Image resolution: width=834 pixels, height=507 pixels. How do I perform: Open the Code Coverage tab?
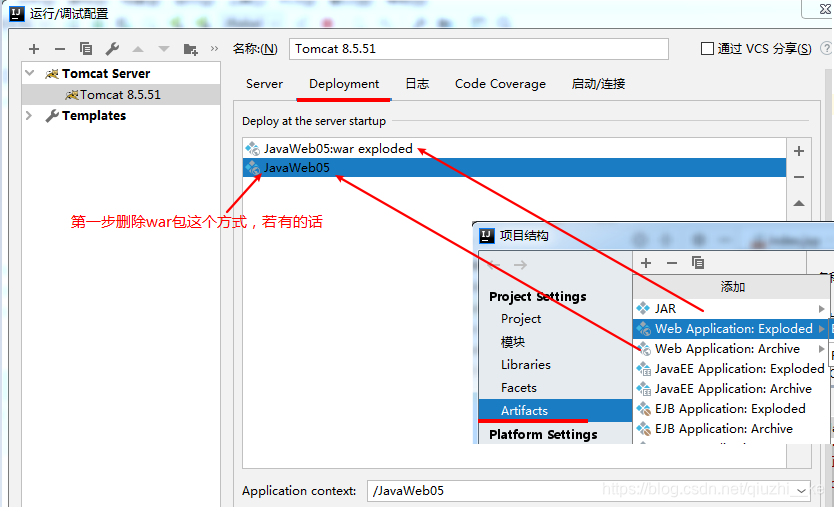(501, 84)
